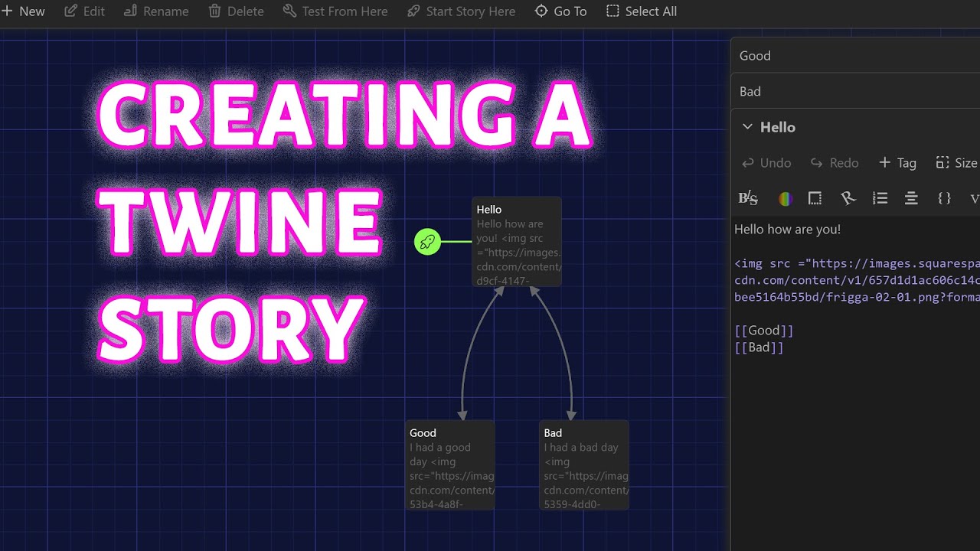This screenshot has width=980, height=551.
Task: Click the curly braces collapse-whitespace icon
Action: pyautogui.click(x=944, y=199)
